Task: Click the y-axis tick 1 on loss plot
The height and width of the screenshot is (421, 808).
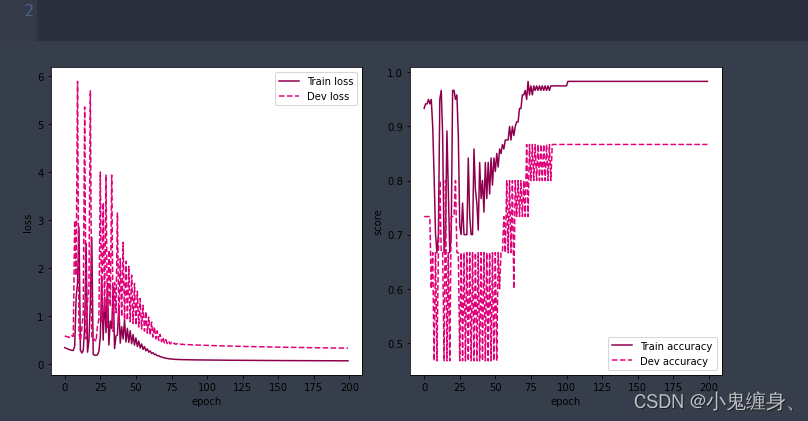Action: [42, 317]
